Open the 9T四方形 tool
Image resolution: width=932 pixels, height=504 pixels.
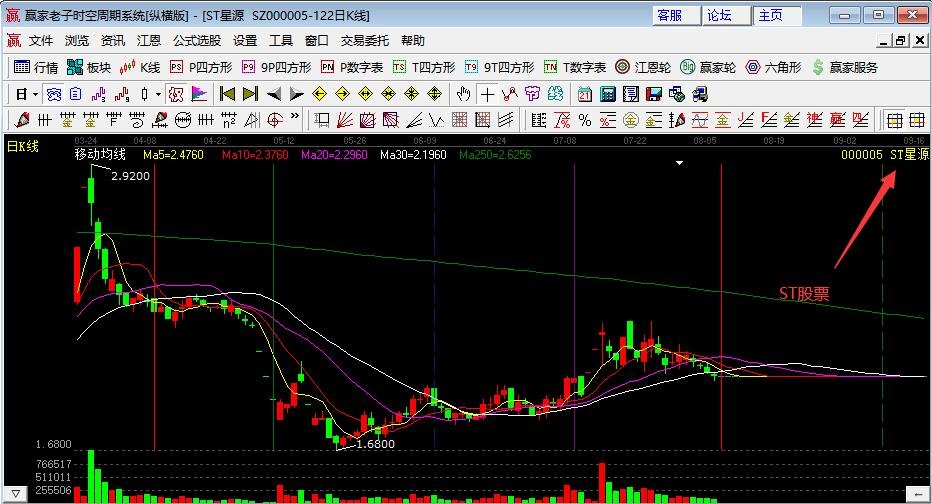pyautogui.click(x=499, y=67)
